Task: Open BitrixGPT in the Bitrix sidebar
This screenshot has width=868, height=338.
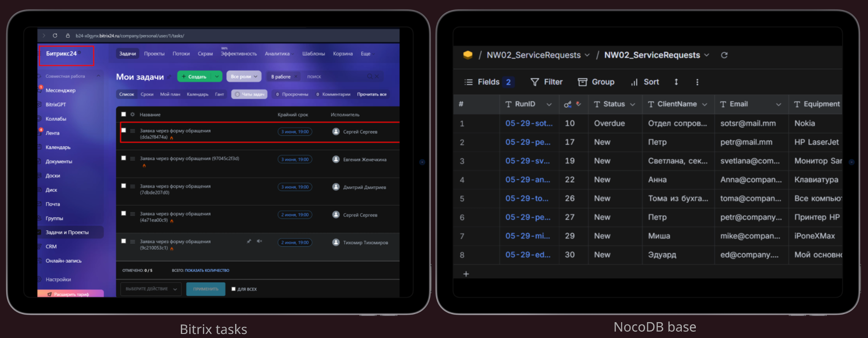Action: pyautogui.click(x=56, y=105)
